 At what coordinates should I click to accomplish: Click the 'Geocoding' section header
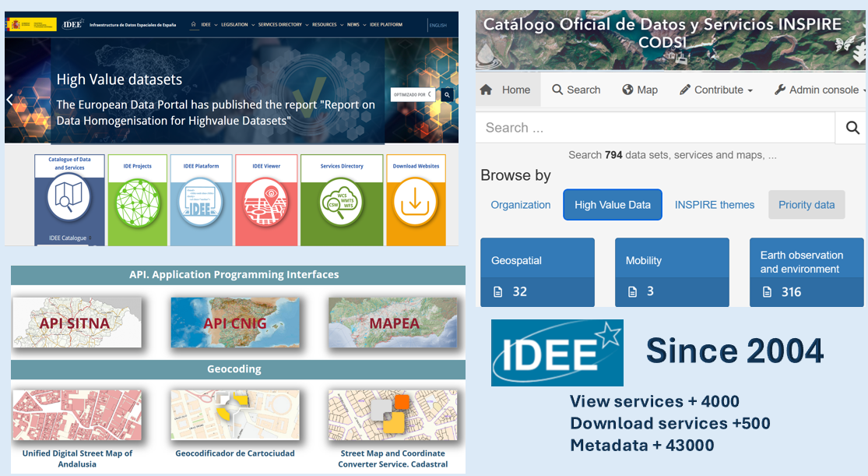pyautogui.click(x=234, y=369)
